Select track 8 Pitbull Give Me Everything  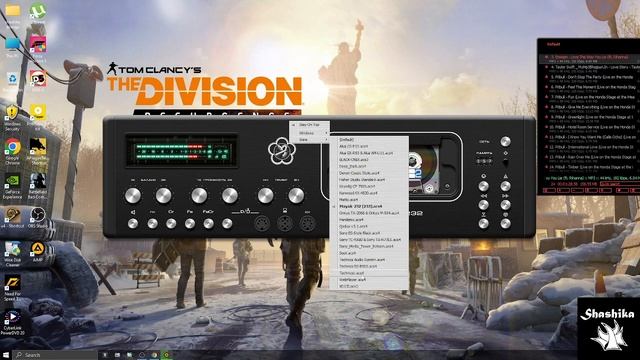[590, 109]
